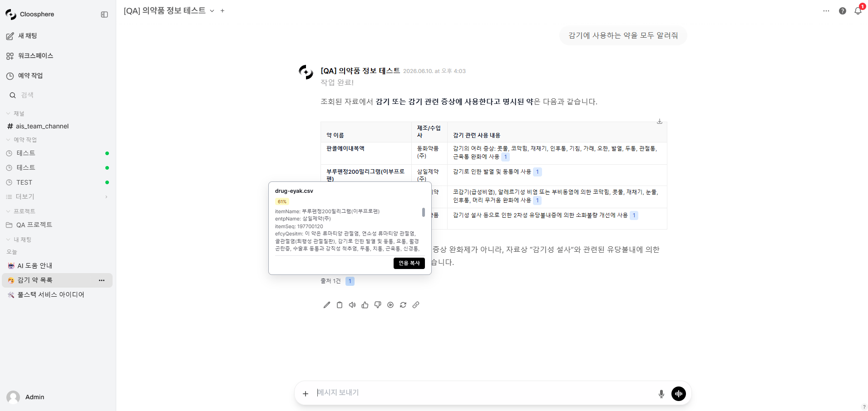Start voice mode waveform button

[679, 394]
